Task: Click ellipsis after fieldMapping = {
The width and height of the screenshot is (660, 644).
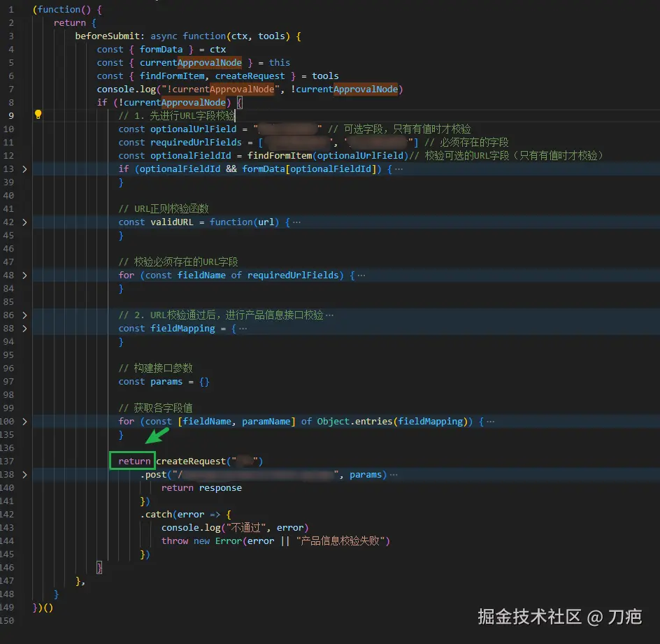Action: point(243,329)
